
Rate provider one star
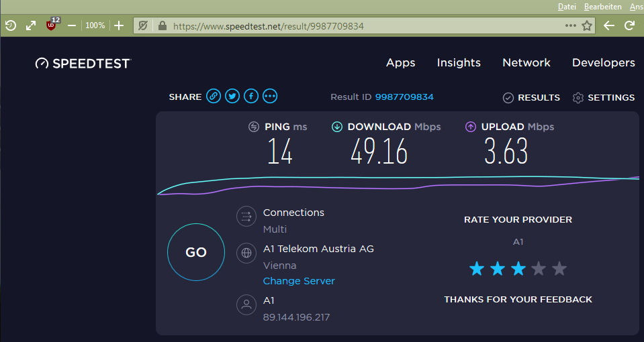coord(477,269)
